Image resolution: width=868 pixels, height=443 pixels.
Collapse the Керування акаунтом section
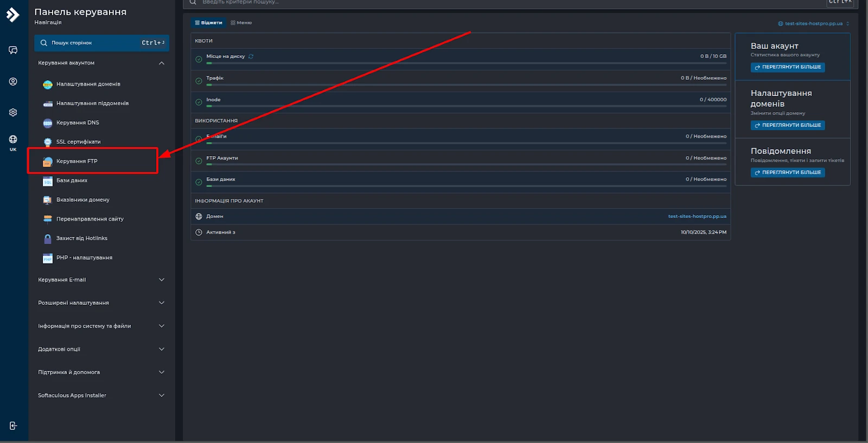click(x=161, y=63)
